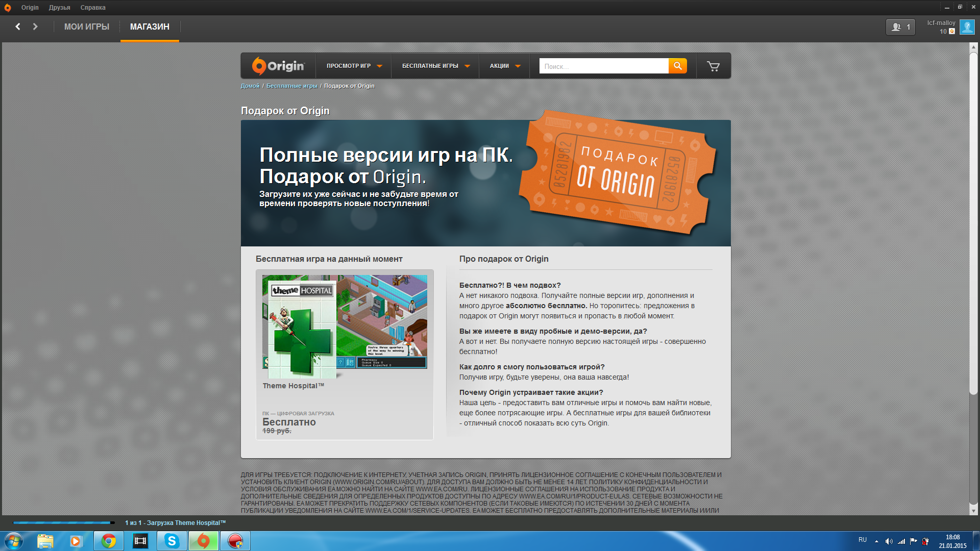Image resolution: width=980 pixels, height=551 pixels.
Task: Click the scrollbar down arrow
Action: (x=973, y=511)
